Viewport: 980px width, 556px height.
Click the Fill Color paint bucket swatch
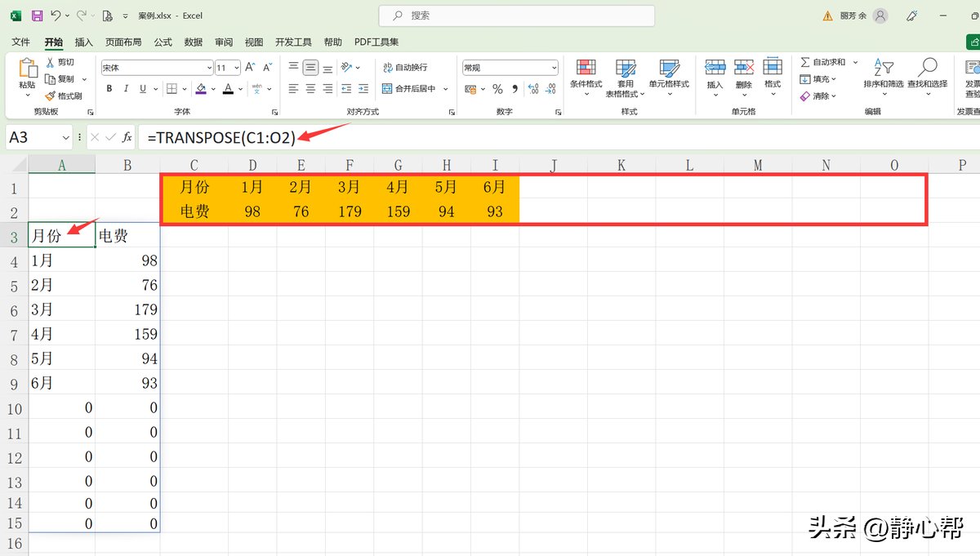[202, 89]
